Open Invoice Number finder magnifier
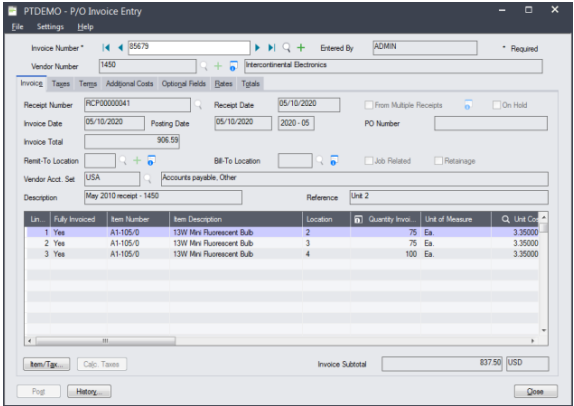The image size is (574, 406). coord(286,48)
